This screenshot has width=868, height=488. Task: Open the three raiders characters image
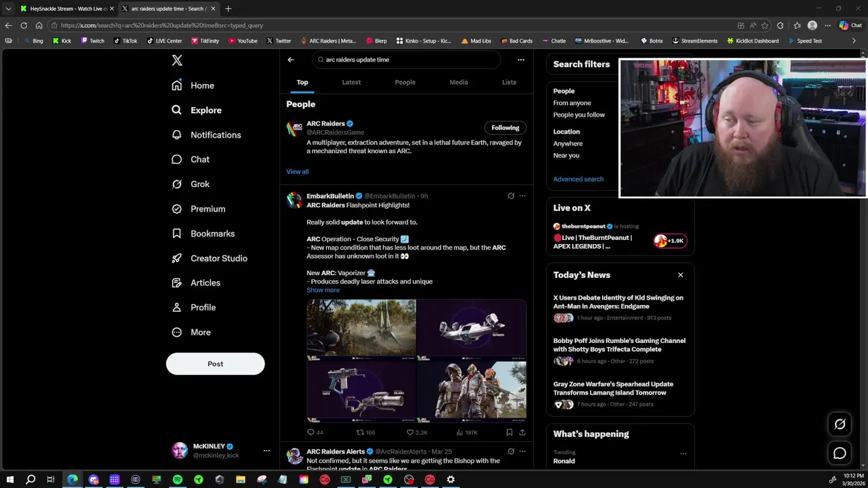472,390
